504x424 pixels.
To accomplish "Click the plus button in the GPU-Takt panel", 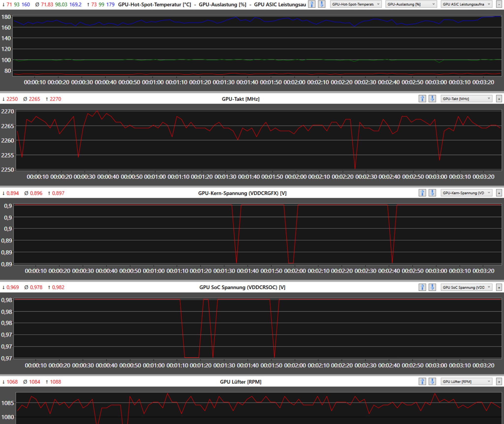I will click(x=499, y=99).
